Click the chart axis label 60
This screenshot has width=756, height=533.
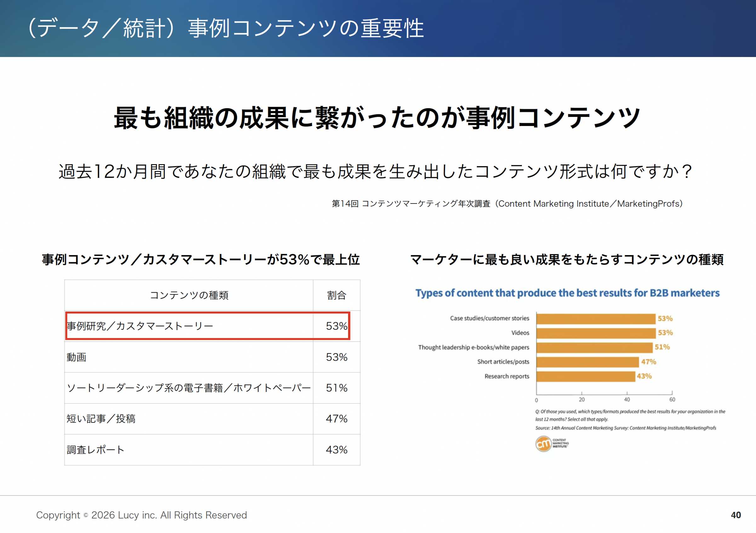(x=672, y=400)
